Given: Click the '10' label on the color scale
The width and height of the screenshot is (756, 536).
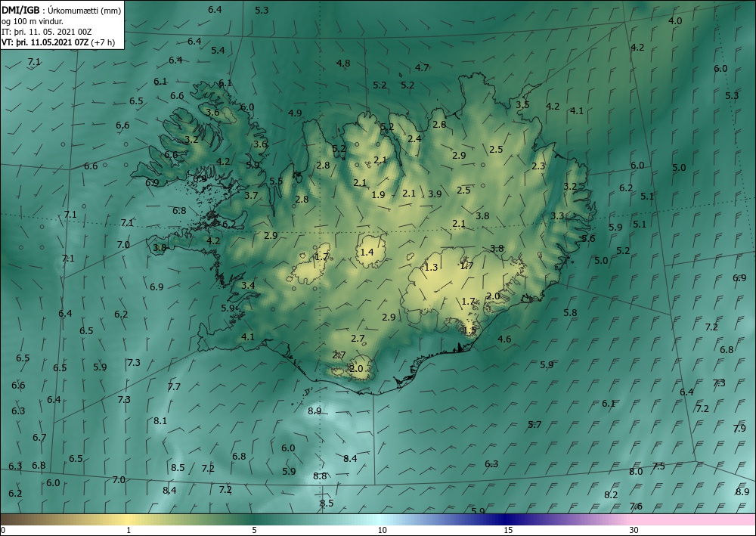Looking at the screenshot, I should click(x=382, y=530).
